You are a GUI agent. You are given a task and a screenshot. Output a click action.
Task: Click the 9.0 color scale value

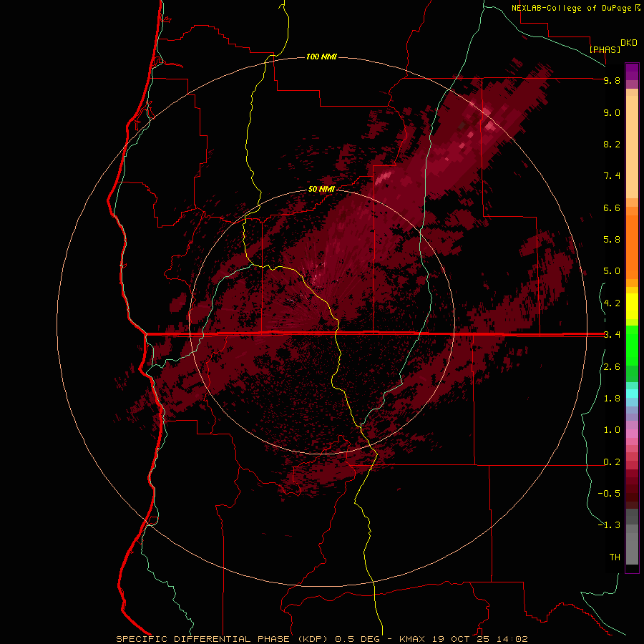click(612, 112)
